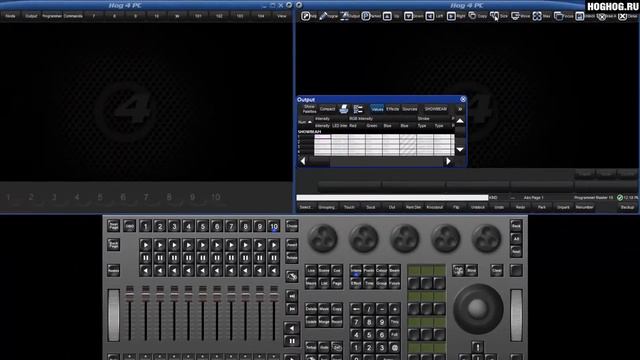Toggle Compact mode in Output window
This screenshot has width=640, height=360.
[x=327, y=109]
